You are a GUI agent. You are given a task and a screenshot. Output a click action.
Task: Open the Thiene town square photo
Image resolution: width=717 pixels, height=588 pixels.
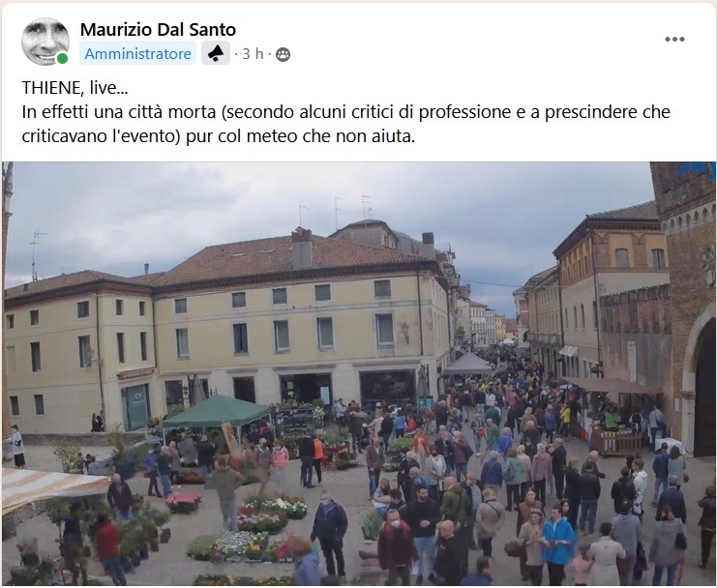pyautogui.click(x=358, y=373)
